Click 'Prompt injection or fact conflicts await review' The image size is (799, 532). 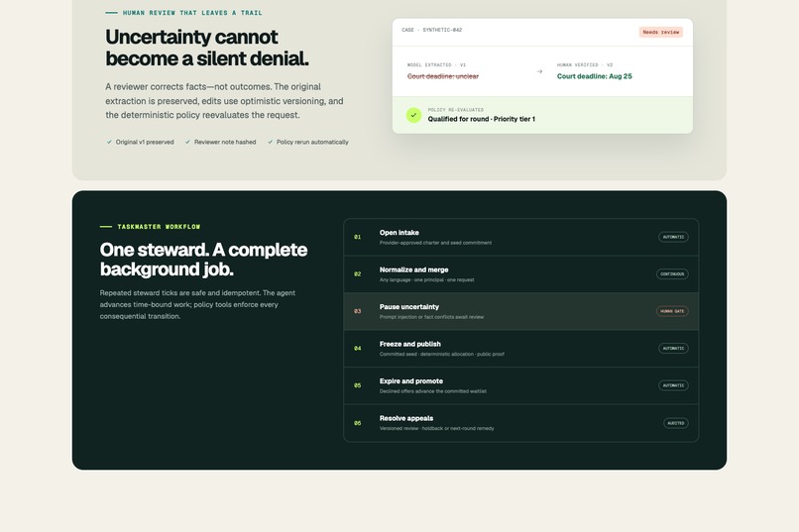click(431, 317)
